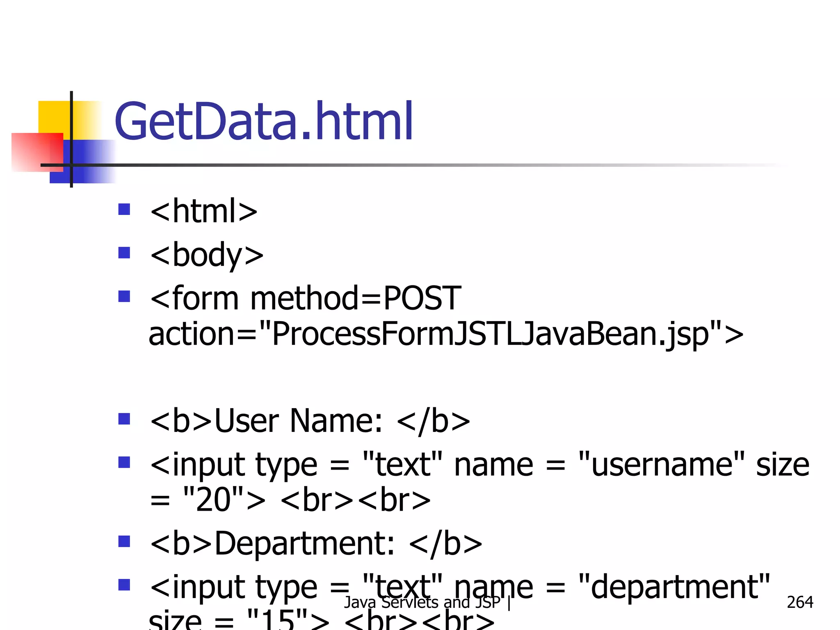Click footer text Java Servlets and JSP

pyautogui.click(x=422, y=603)
